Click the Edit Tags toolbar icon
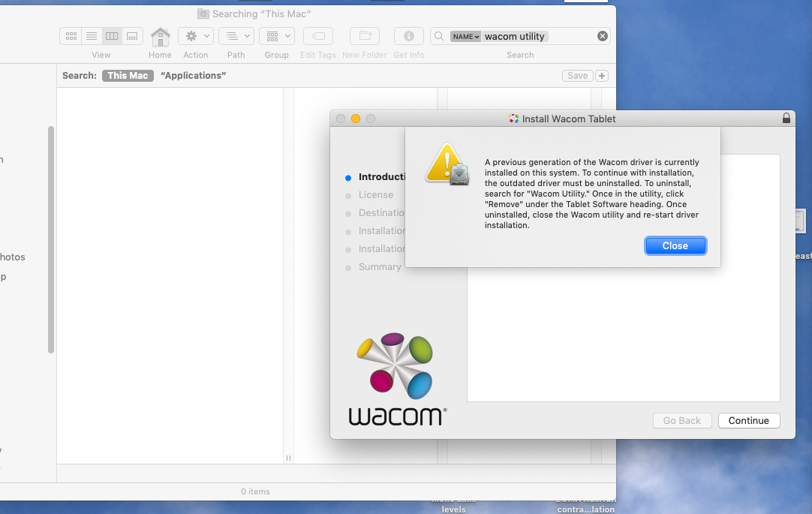 (318, 36)
